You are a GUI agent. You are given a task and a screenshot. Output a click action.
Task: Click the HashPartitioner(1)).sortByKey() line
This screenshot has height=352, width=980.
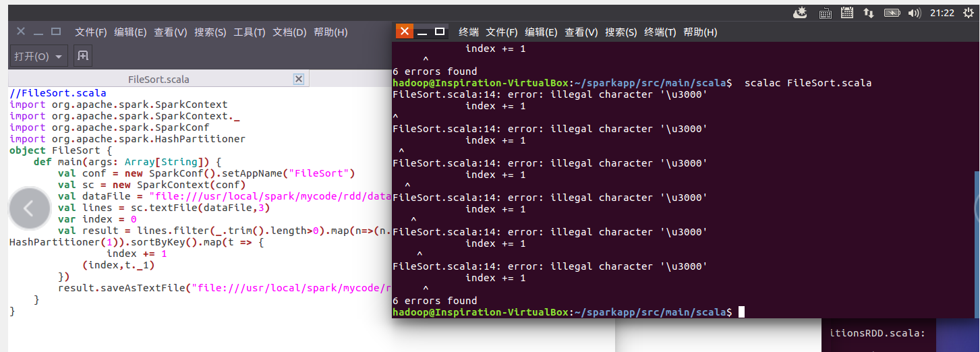[136, 242]
